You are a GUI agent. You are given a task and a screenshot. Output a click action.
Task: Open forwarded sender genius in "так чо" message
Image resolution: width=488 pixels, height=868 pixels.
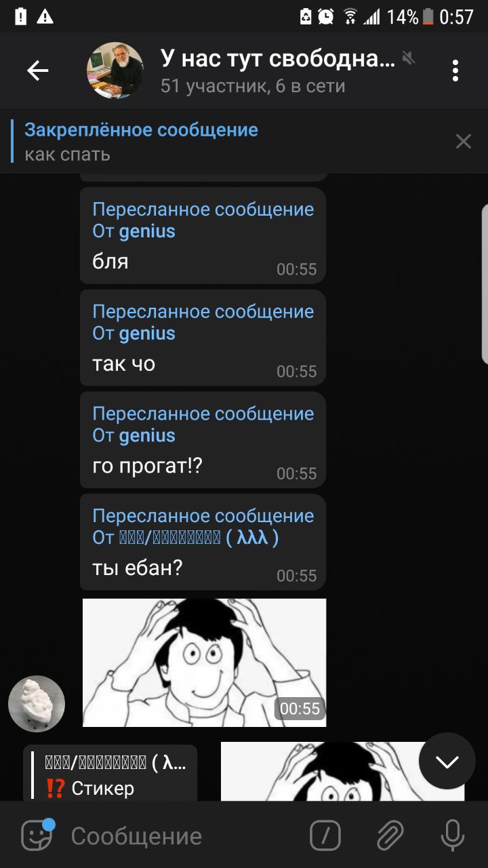(147, 333)
